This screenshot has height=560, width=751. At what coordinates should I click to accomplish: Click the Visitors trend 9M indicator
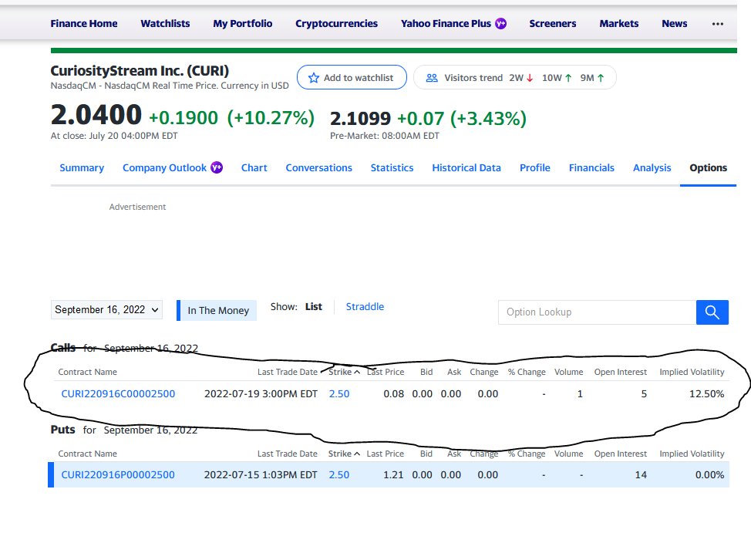592,78
